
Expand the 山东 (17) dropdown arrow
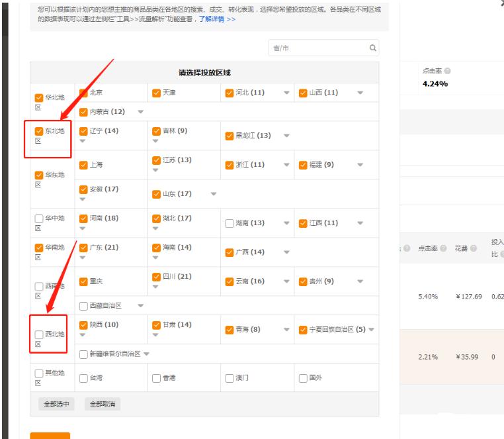pos(214,194)
